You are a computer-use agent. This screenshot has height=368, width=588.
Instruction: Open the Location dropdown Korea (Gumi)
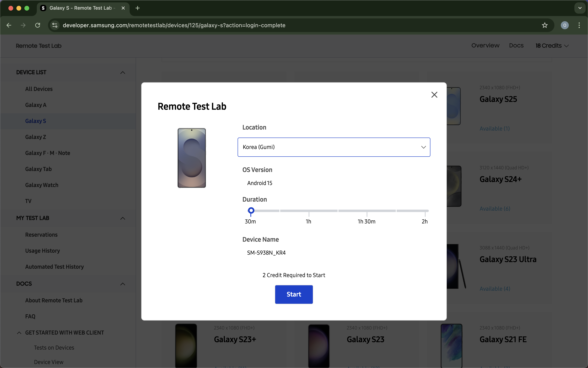(x=334, y=147)
